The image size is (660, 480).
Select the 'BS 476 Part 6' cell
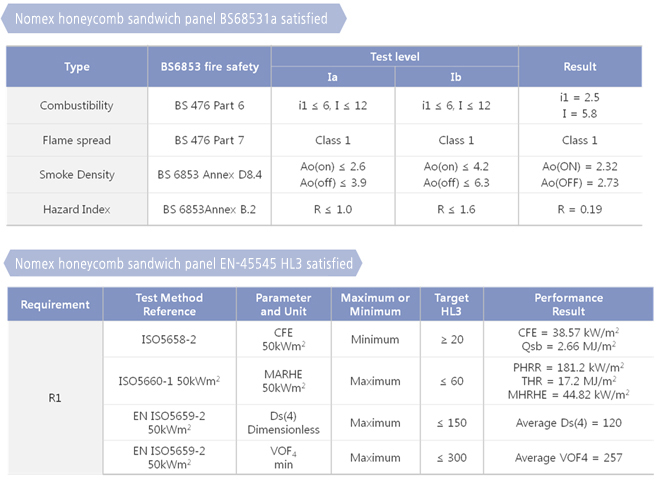click(x=210, y=105)
